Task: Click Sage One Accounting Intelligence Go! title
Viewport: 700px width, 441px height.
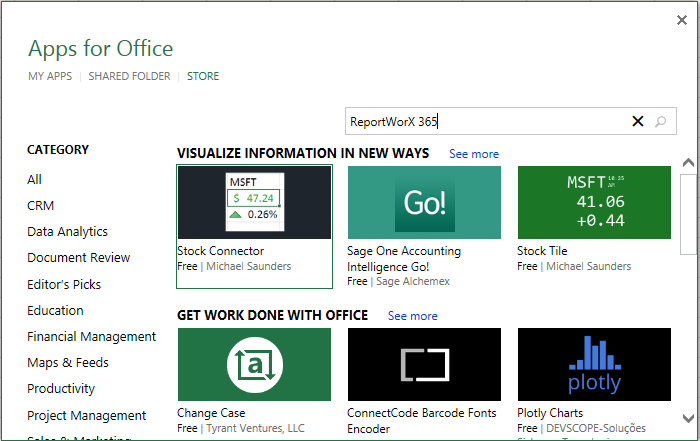Action: 404,259
